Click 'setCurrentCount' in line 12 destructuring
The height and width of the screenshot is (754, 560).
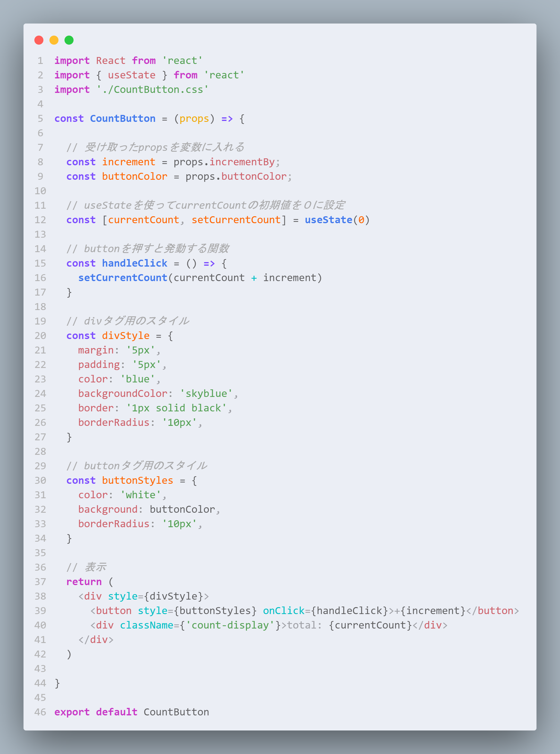[x=236, y=220]
